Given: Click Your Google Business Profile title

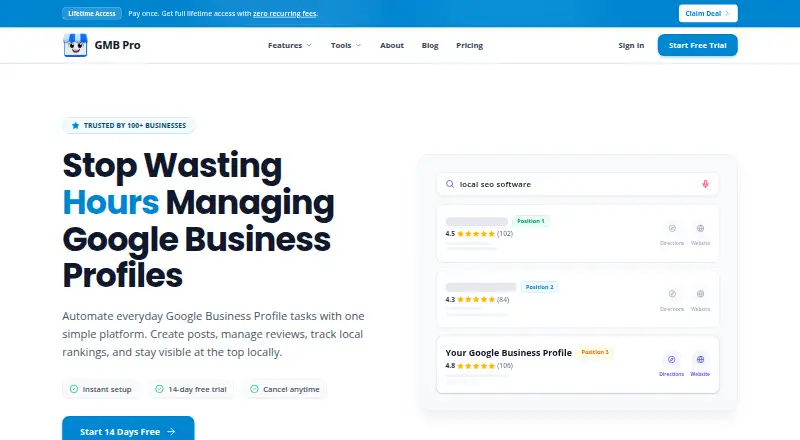Looking at the screenshot, I should tap(508, 353).
